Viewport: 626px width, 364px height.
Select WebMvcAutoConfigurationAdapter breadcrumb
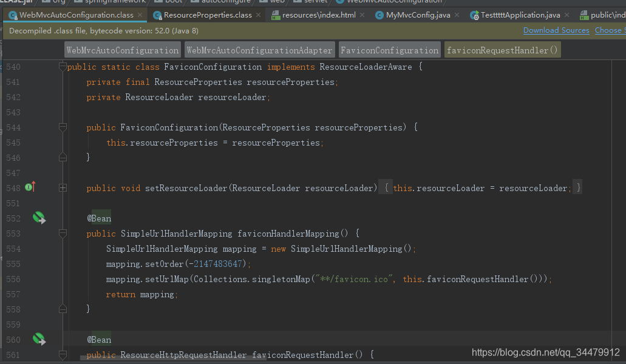pos(259,50)
